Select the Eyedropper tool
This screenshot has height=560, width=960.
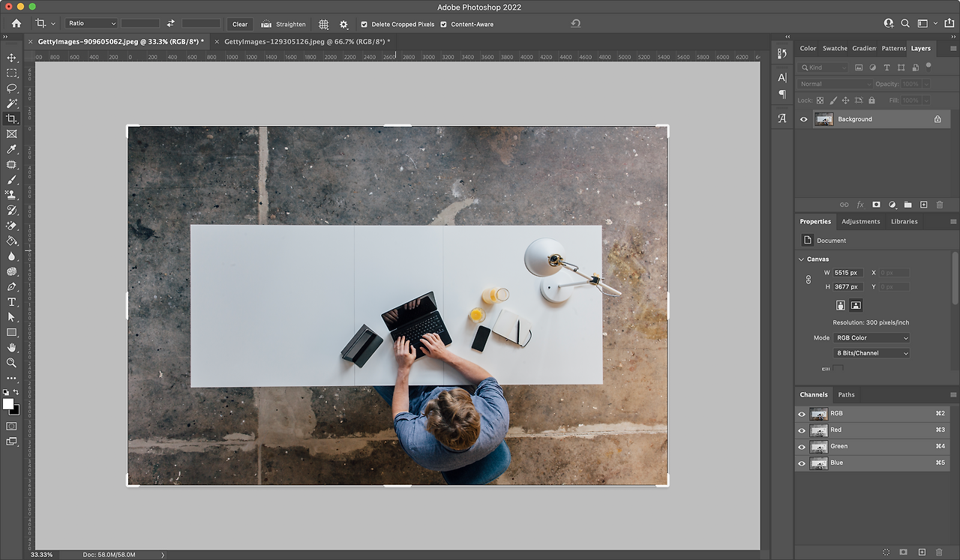point(11,149)
